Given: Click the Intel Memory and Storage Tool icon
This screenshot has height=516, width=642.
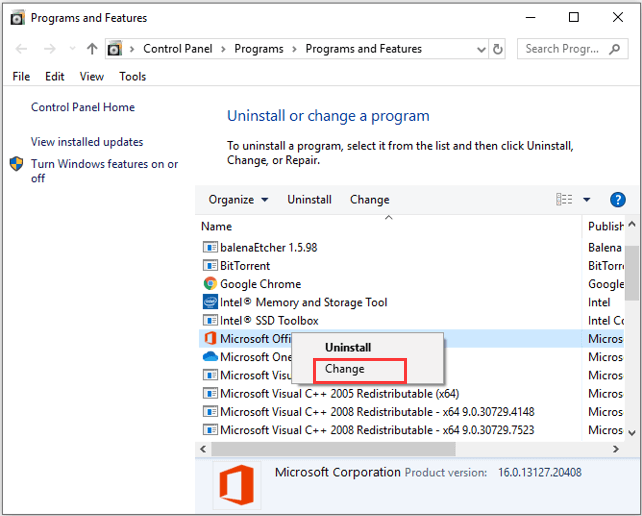Looking at the screenshot, I should (210, 302).
